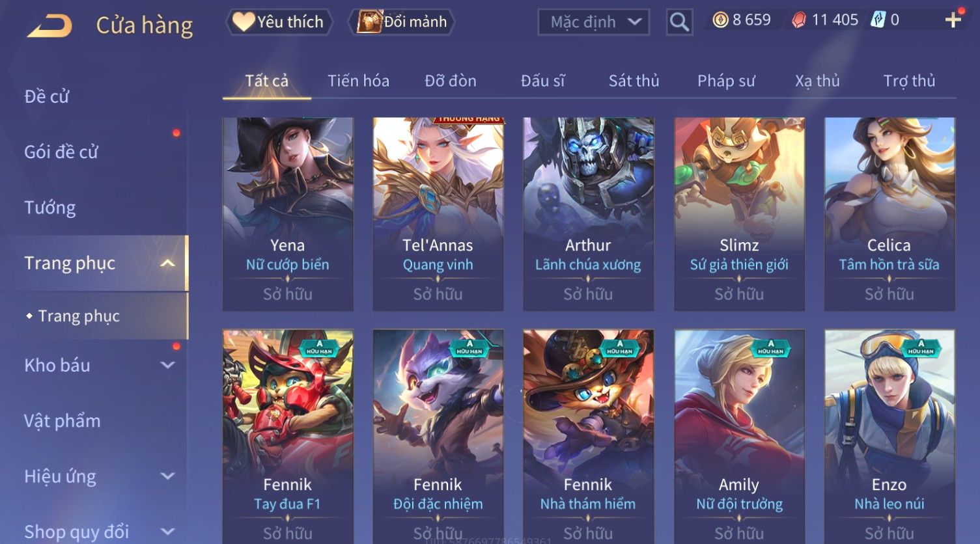
Task: Click the heart icon on Yêu thích
Action: 244,22
